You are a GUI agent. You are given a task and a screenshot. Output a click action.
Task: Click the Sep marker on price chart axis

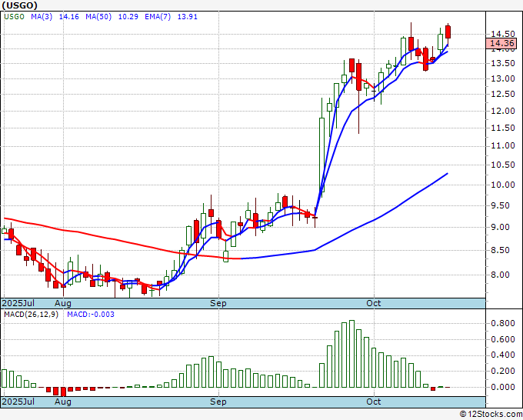tap(218, 303)
